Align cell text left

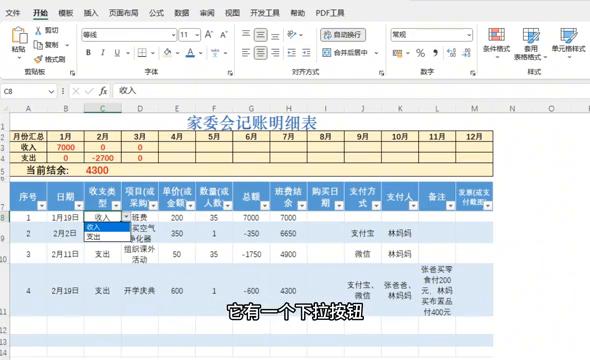pos(246,53)
